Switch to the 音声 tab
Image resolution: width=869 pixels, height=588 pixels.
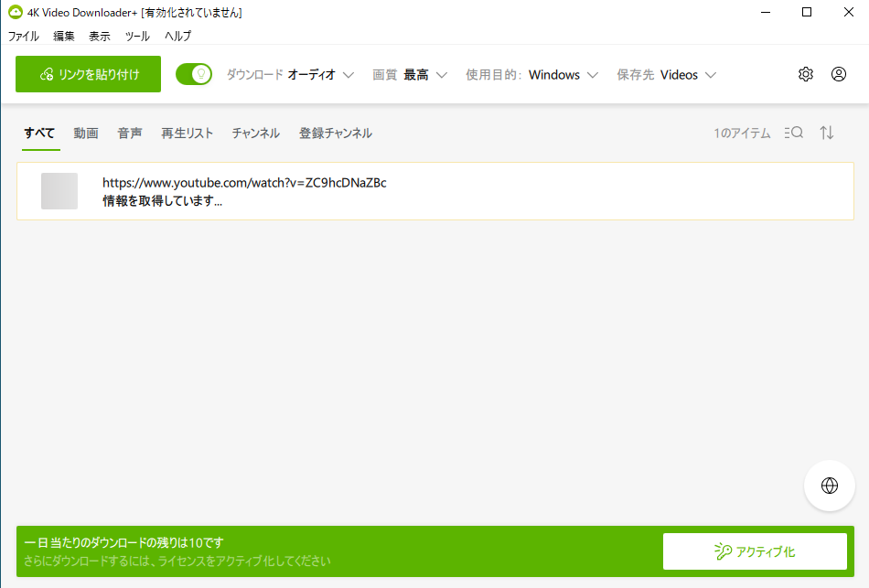point(130,133)
